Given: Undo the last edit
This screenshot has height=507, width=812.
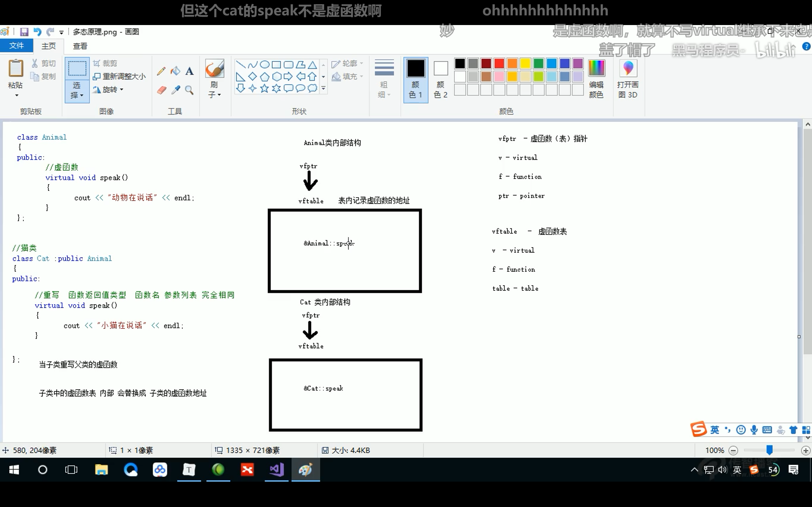Looking at the screenshot, I should (37, 31).
